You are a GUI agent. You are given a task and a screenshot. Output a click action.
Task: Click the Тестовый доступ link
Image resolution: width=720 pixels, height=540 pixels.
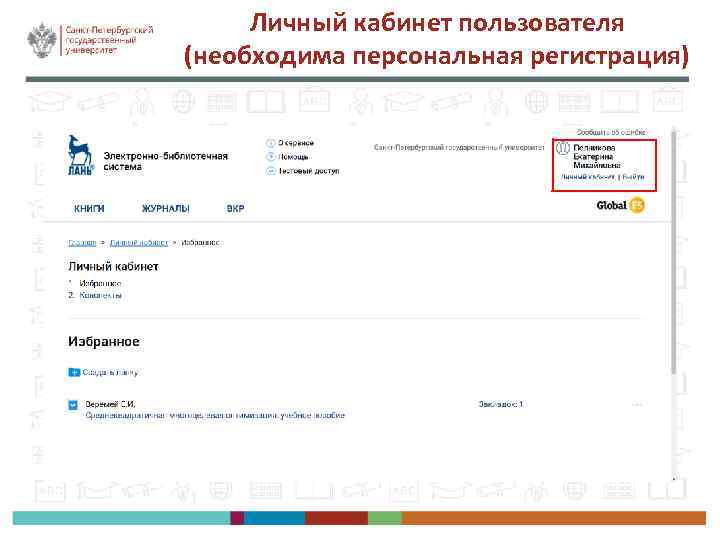(x=309, y=171)
